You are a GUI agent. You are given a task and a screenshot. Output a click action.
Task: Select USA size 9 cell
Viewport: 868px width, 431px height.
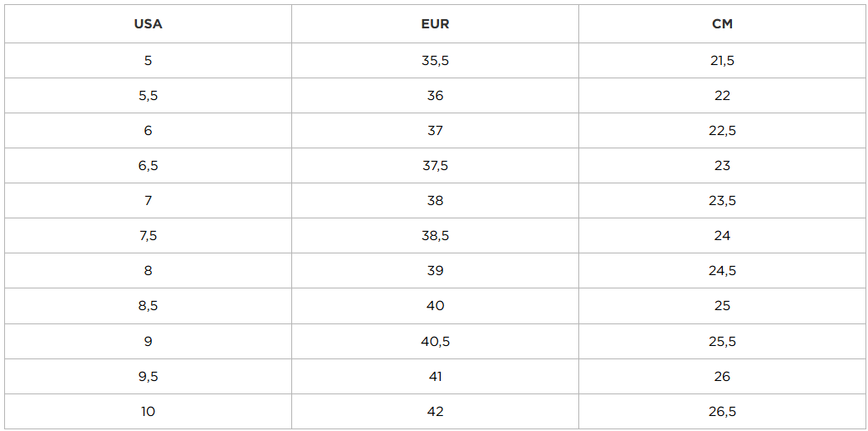click(148, 342)
